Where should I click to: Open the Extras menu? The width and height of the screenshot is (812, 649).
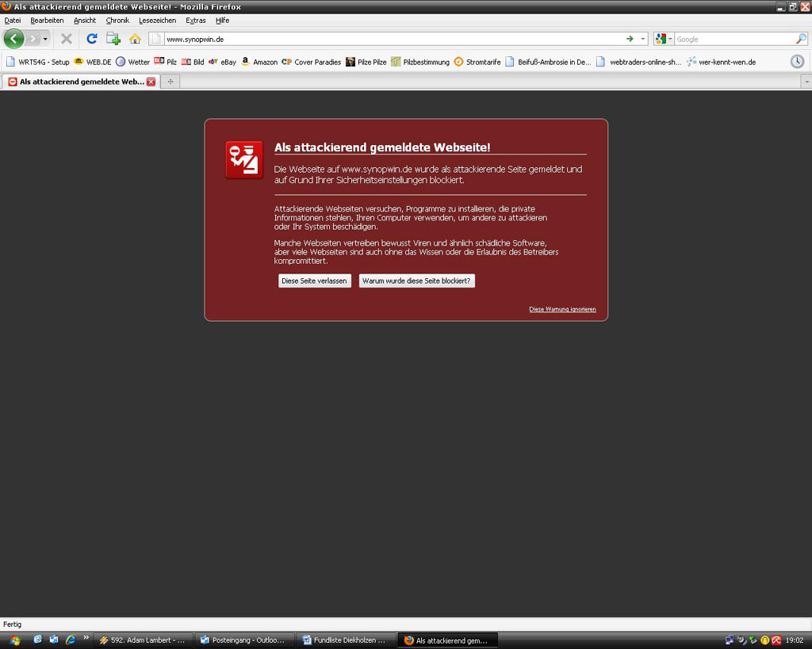[x=195, y=21]
